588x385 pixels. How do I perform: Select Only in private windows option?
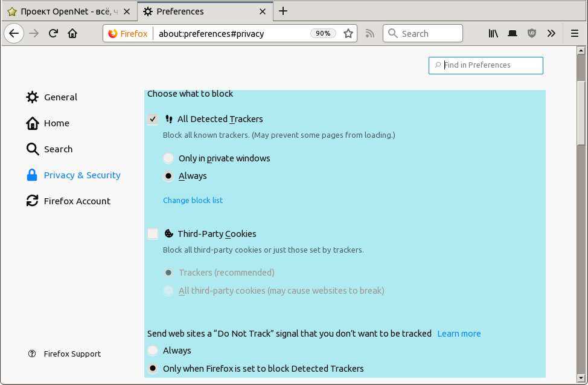tap(168, 158)
